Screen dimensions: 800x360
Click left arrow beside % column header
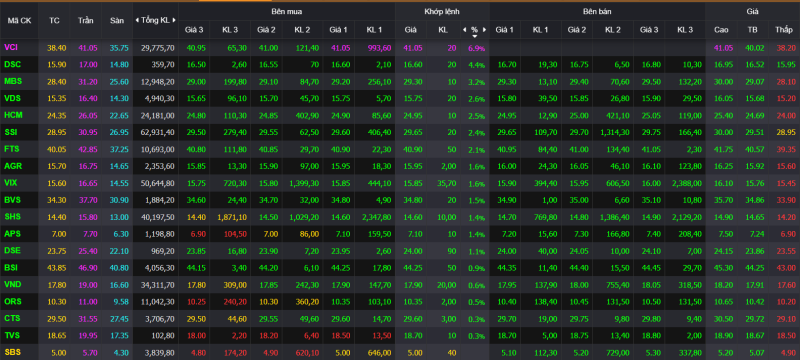pos(464,30)
